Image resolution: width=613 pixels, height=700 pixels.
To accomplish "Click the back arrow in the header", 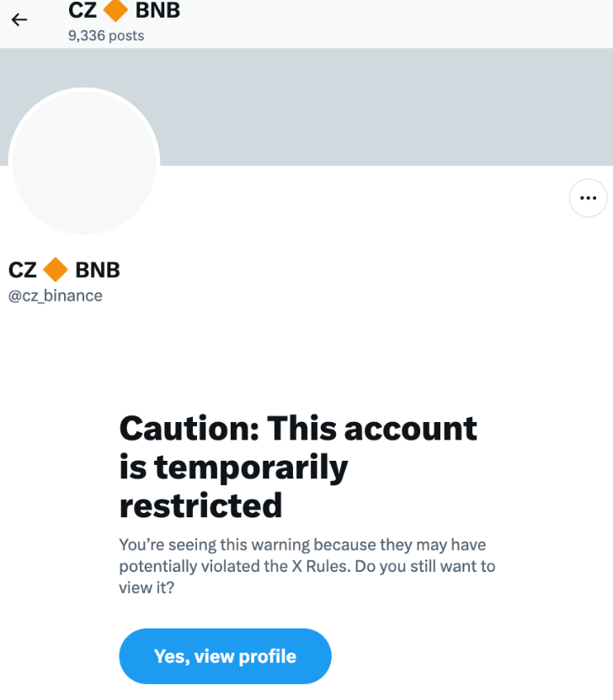I will tap(19, 19).
